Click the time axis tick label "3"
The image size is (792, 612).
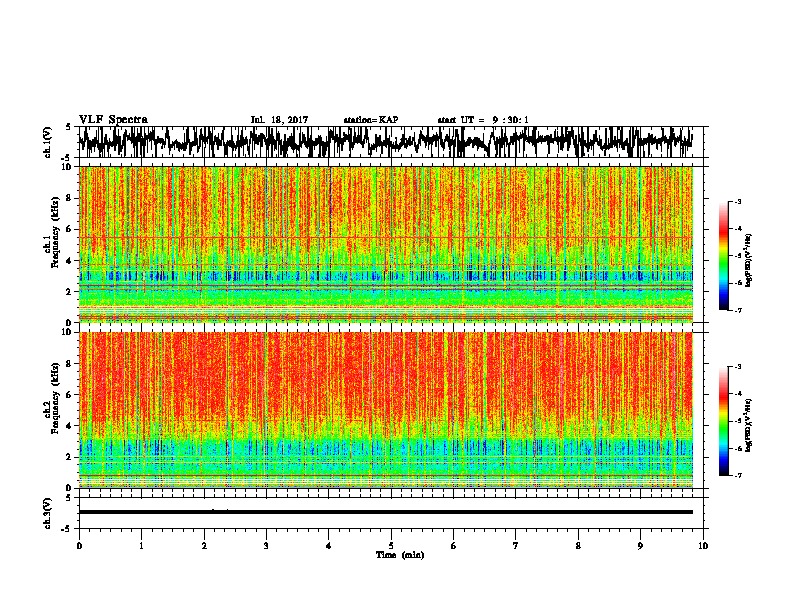tap(266, 546)
